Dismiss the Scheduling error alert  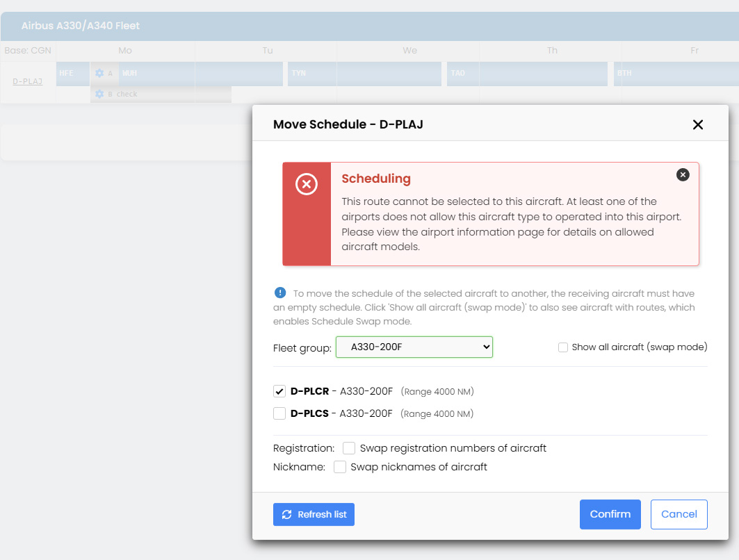683,175
